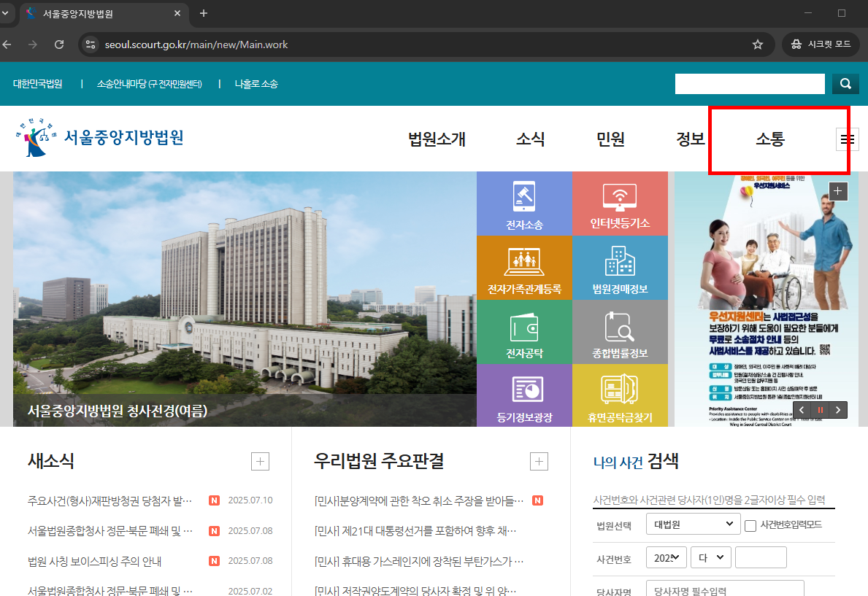868x596 pixels.
Task: Open the 등기정보광장 tile
Action: click(x=523, y=395)
